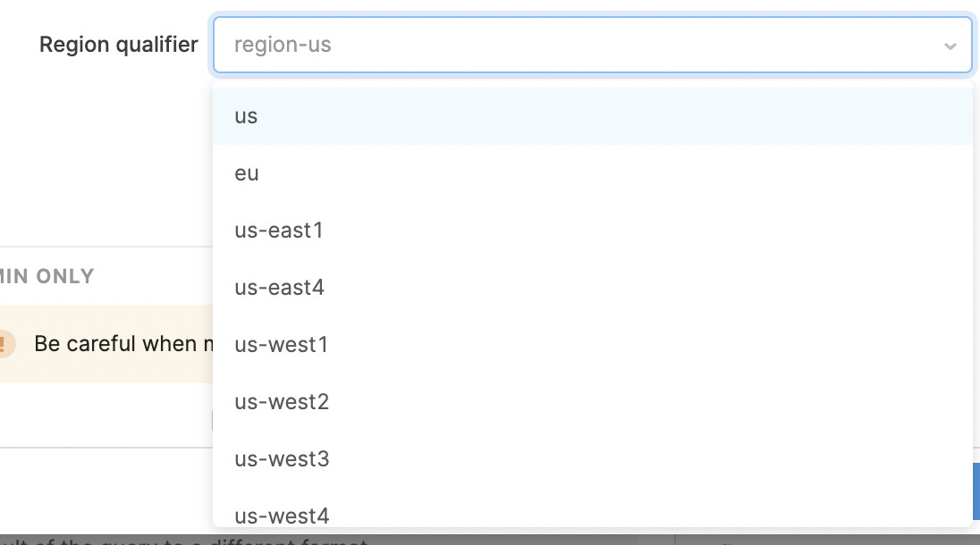Click the Be careful when warning banner
Screen dimensions: 980x545
click(x=106, y=344)
